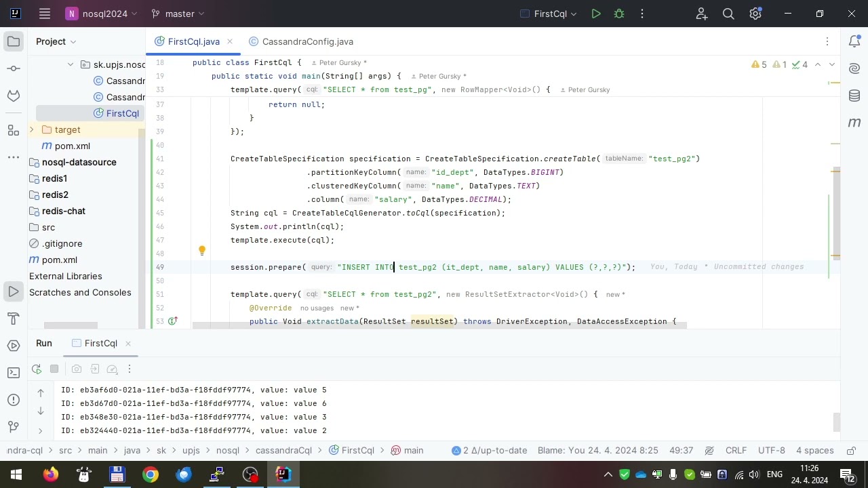Select the Run panel title
Image resolution: width=868 pixels, height=488 pixels.
coord(44,343)
